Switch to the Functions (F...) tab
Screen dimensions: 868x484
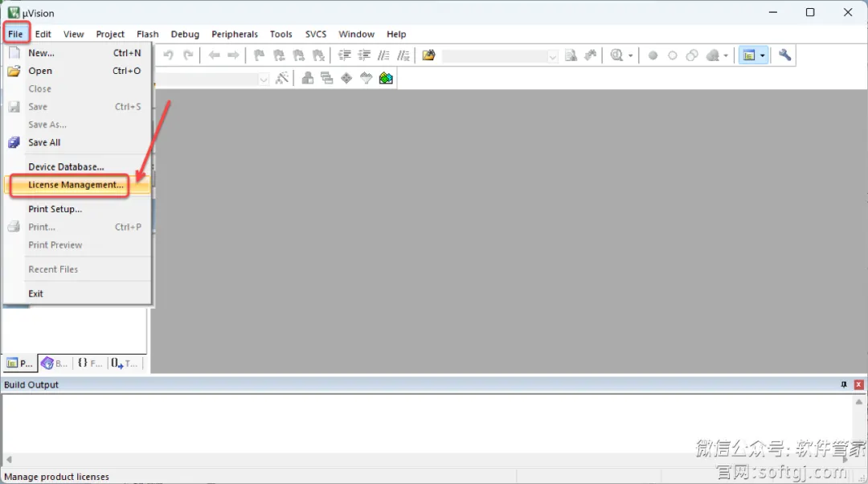pos(90,363)
